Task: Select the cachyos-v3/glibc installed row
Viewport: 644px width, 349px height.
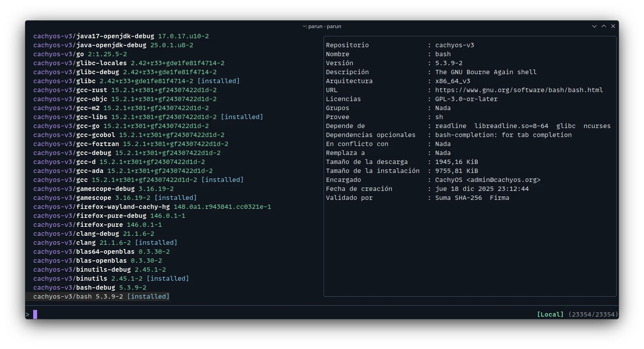Action: tap(136, 81)
